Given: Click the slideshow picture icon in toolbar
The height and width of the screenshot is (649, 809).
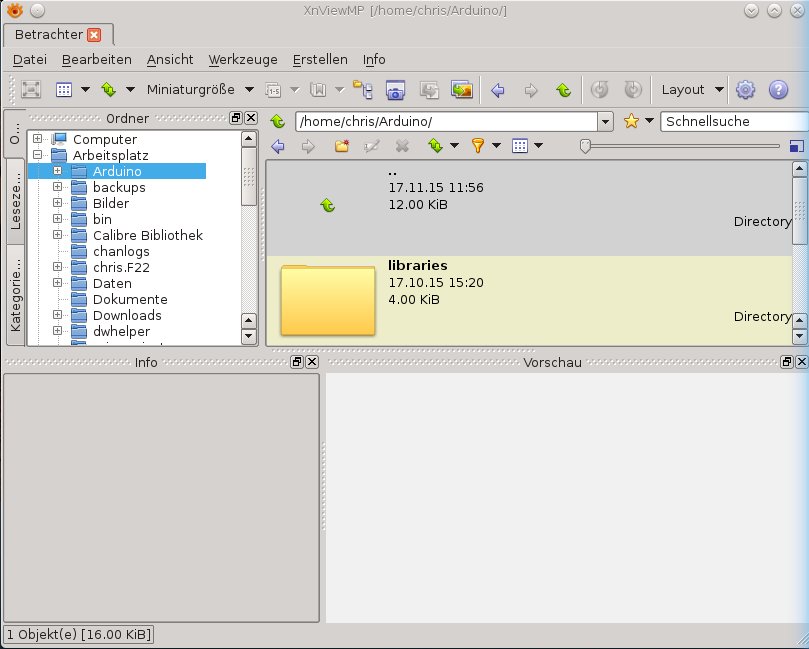Looking at the screenshot, I should coord(461,90).
